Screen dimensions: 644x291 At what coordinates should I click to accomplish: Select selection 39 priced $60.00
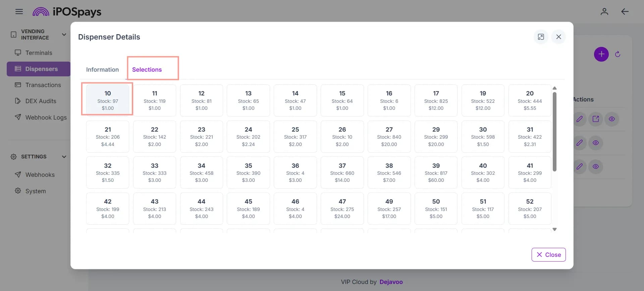pyautogui.click(x=436, y=172)
